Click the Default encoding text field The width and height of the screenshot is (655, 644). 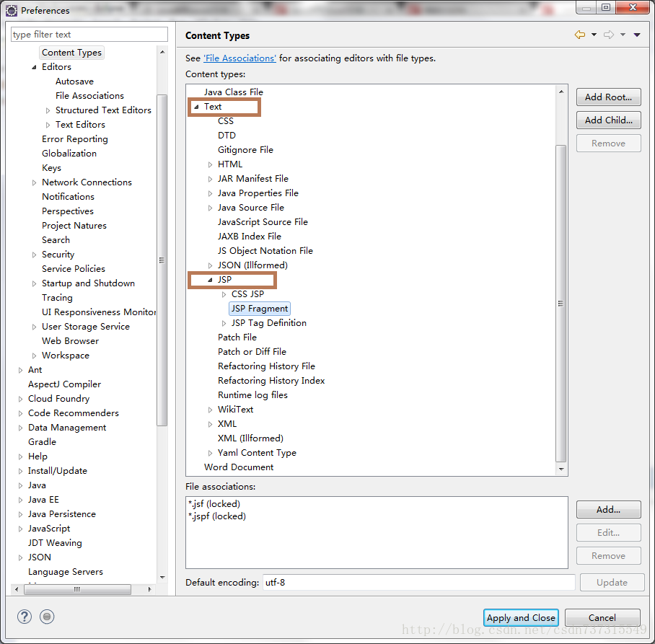(418, 582)
